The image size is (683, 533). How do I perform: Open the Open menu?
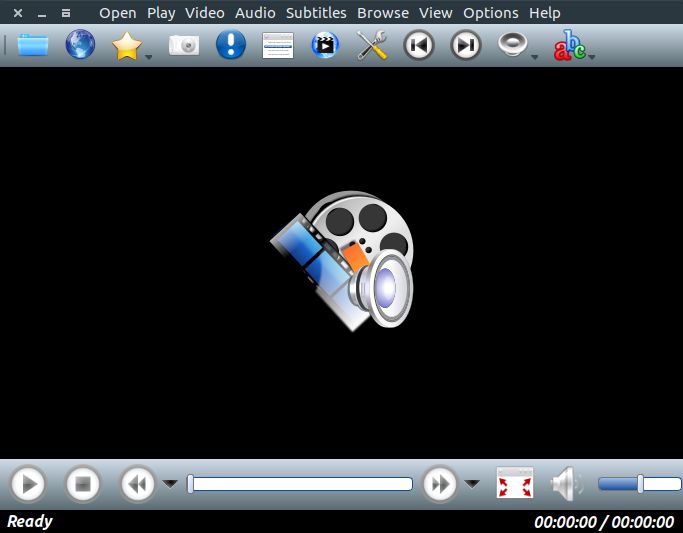pos(118,13)
